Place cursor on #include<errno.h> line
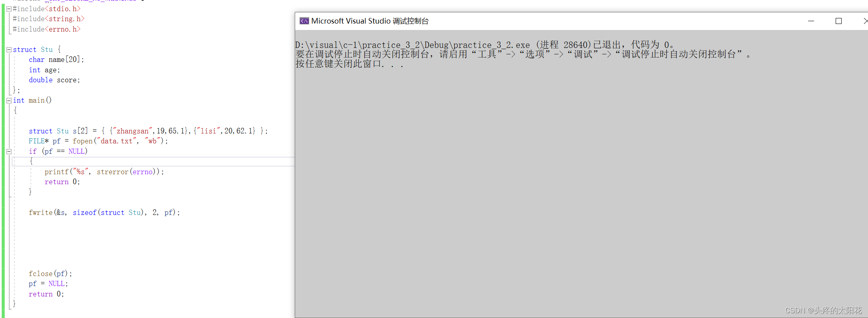Viewport: 868px width, 318px height. [47, 29]
